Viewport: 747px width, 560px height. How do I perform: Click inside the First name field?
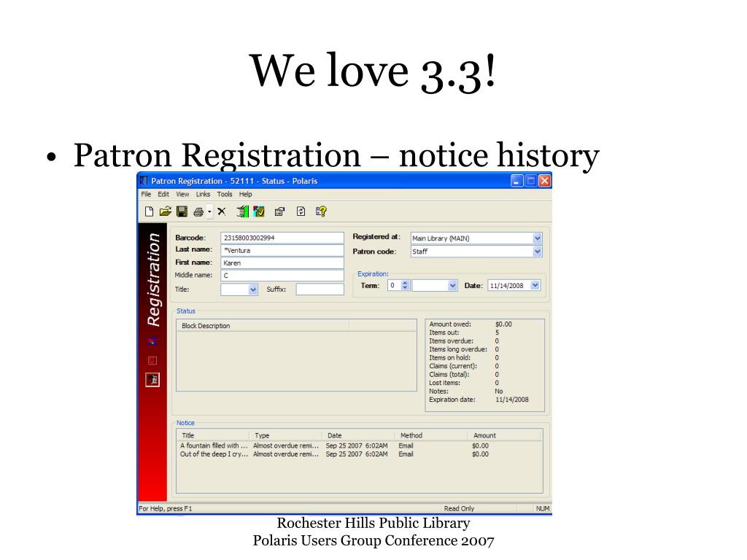pyautogui.click(x=282, y=262)
